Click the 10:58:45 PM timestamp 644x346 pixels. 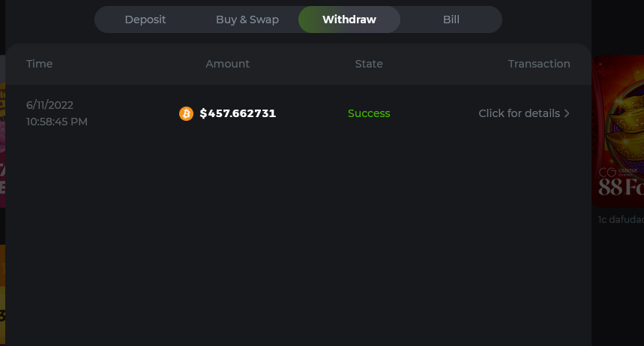point(57,122)
